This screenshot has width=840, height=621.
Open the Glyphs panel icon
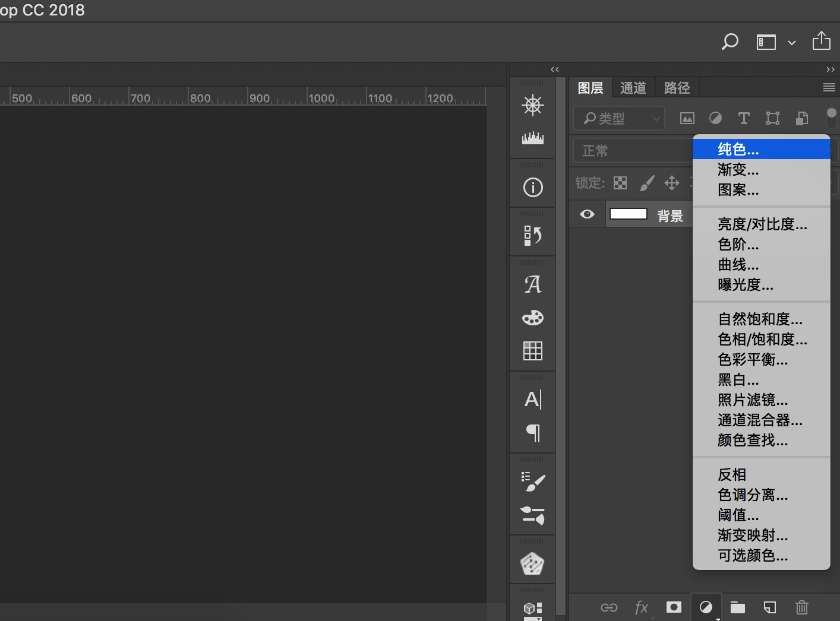533,284
